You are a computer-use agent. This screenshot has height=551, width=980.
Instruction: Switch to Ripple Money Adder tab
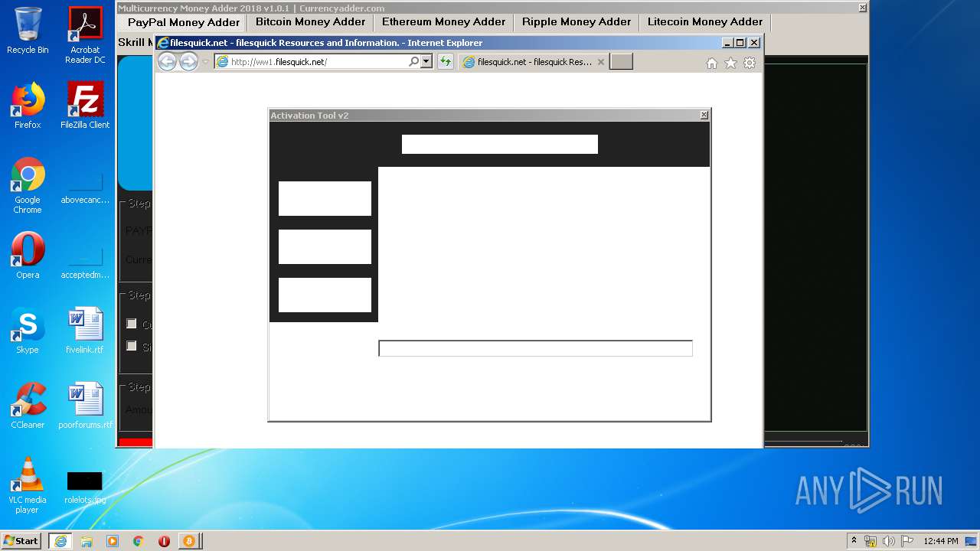pyautogui.click(x=577, y=22)
